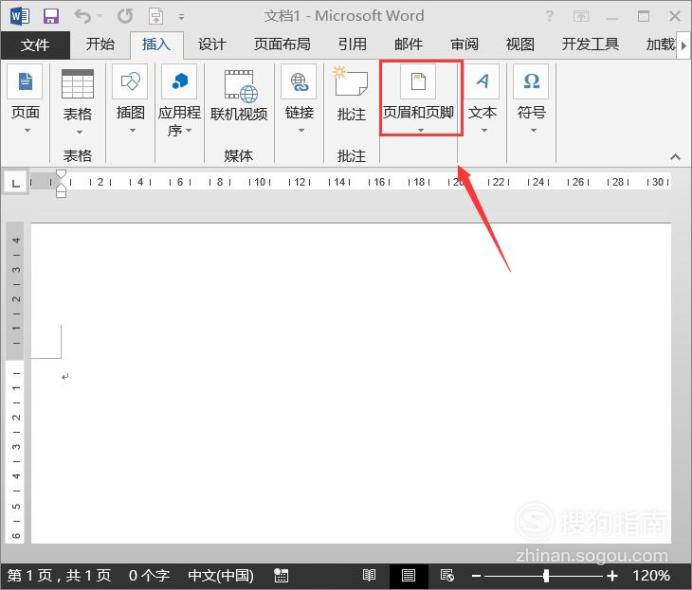Expand the 插图 dropdown arrow
Screen dimensions: 692x590
132,130
